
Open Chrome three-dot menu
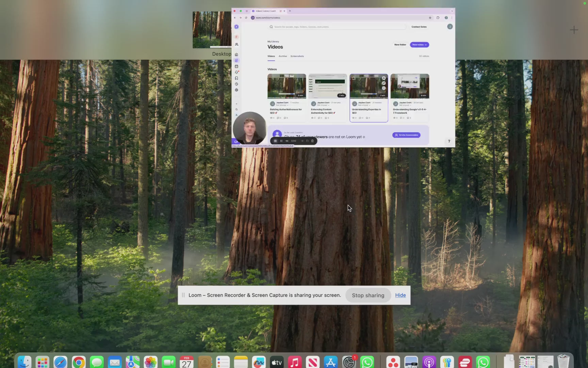[x=452, y=18]
